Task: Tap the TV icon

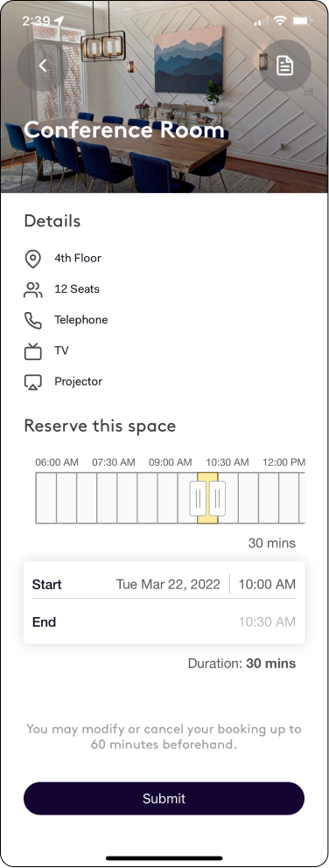Action: [x=33, y=351]
